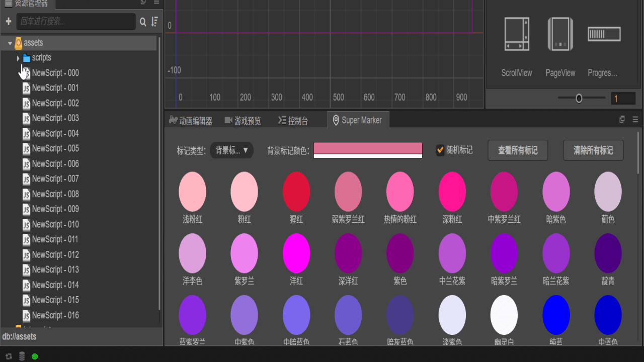Click the 清除所有标记 button
The image size is (644, 362).
pos(593,150)
